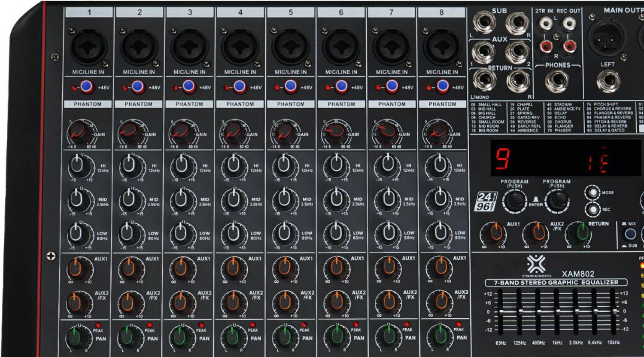
Task: Click the Xtreme Acoustics logo
Action: coord(536,266)
